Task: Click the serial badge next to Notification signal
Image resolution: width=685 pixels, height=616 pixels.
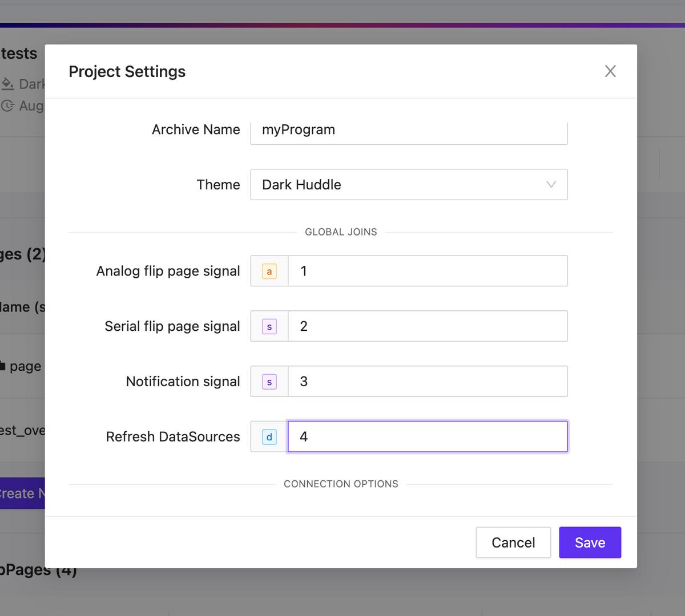Action: [269, 381]
